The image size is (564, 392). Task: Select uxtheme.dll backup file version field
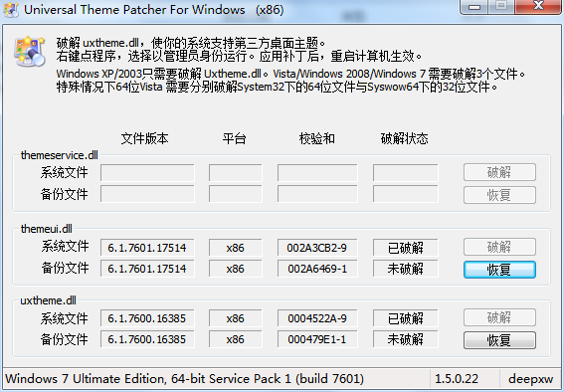[147, 339]
